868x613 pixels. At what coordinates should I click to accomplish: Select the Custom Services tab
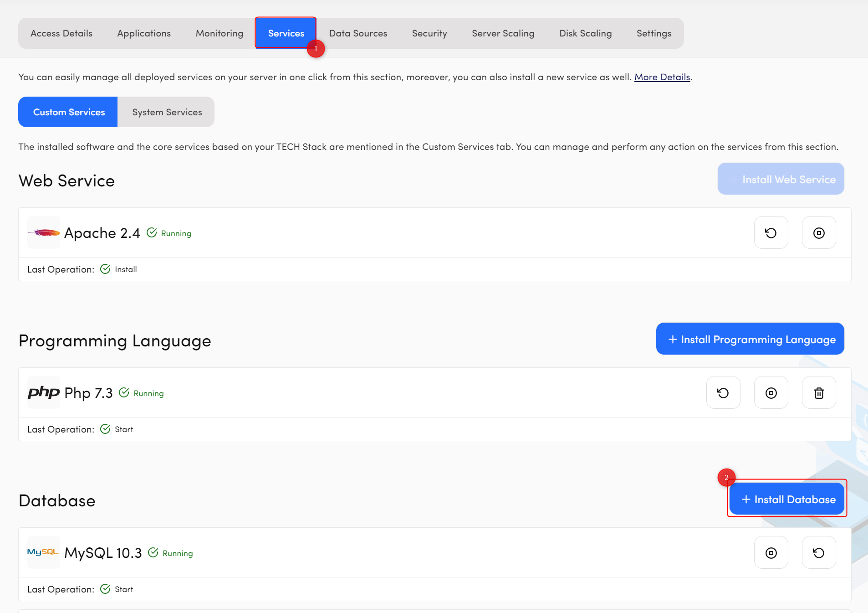pos(68,112)
